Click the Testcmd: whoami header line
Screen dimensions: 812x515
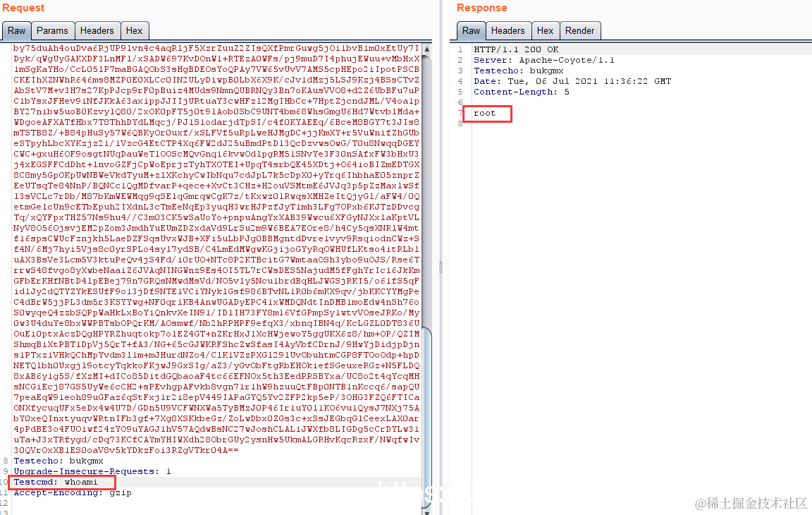(56, 482)
